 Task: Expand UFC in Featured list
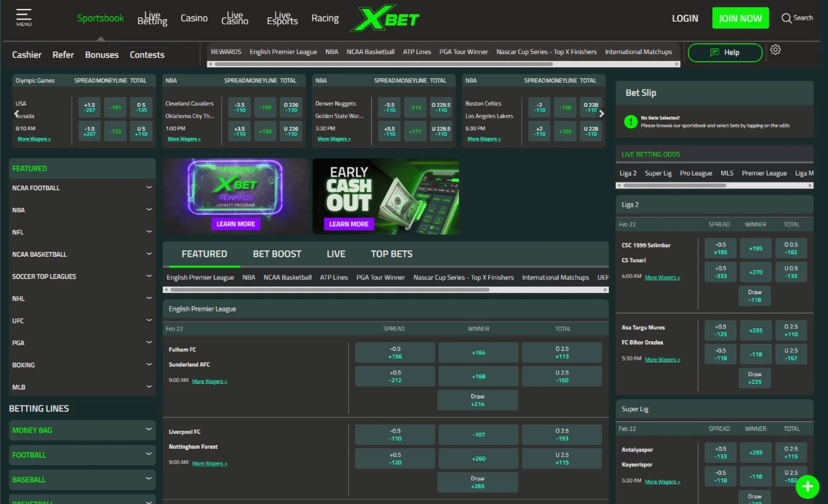click(83, 320)
